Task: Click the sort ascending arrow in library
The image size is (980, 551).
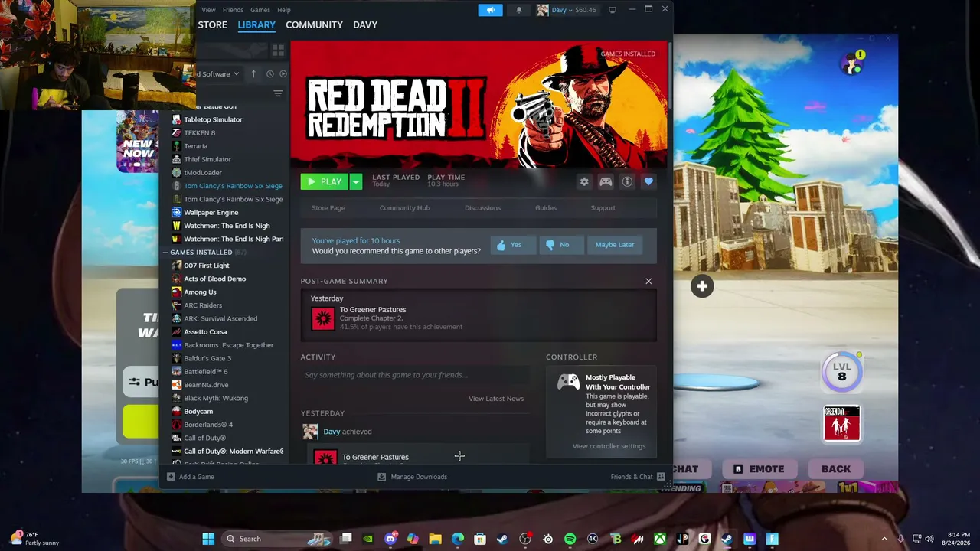Action: click(x=253, y=74)
